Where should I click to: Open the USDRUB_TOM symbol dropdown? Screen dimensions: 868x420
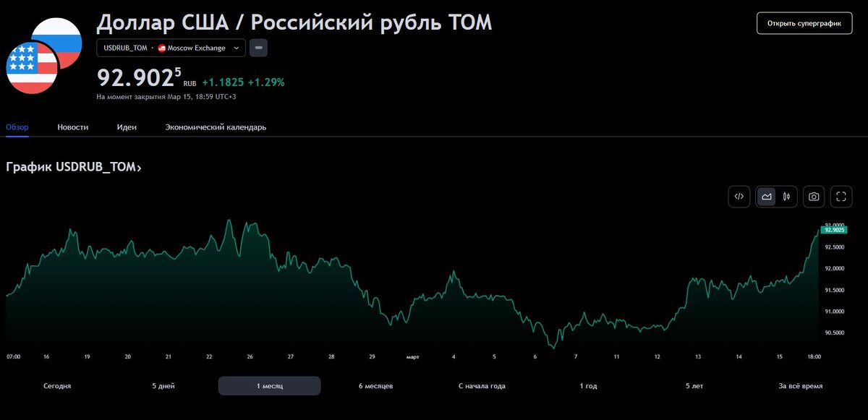pos(171,48)
